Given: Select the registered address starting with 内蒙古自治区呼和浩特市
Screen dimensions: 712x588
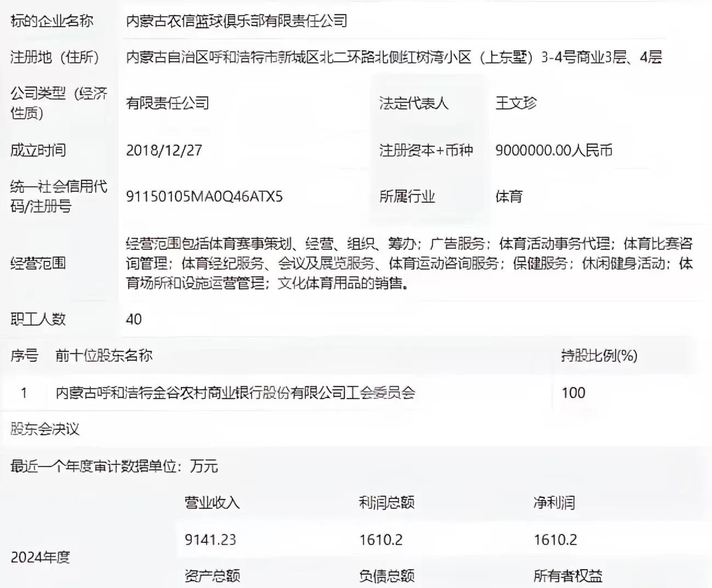Looking at the screenshot, I should [394, 57].
